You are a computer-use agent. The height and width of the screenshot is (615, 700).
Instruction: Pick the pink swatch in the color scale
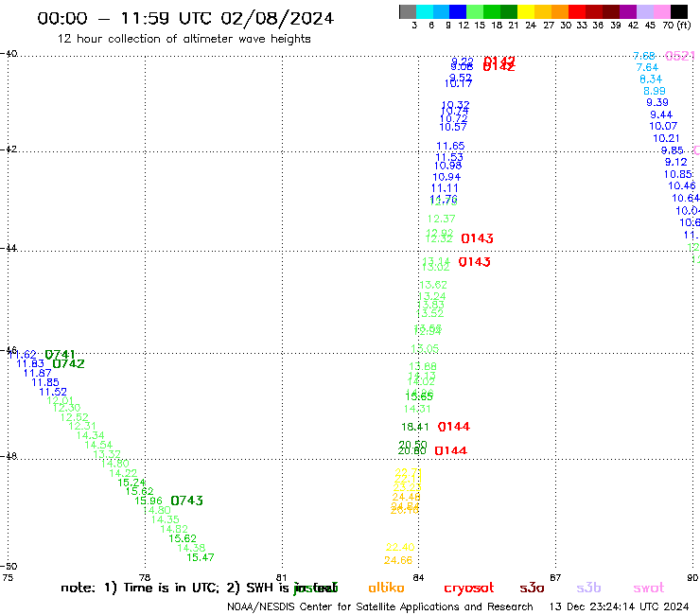[661, 11]
